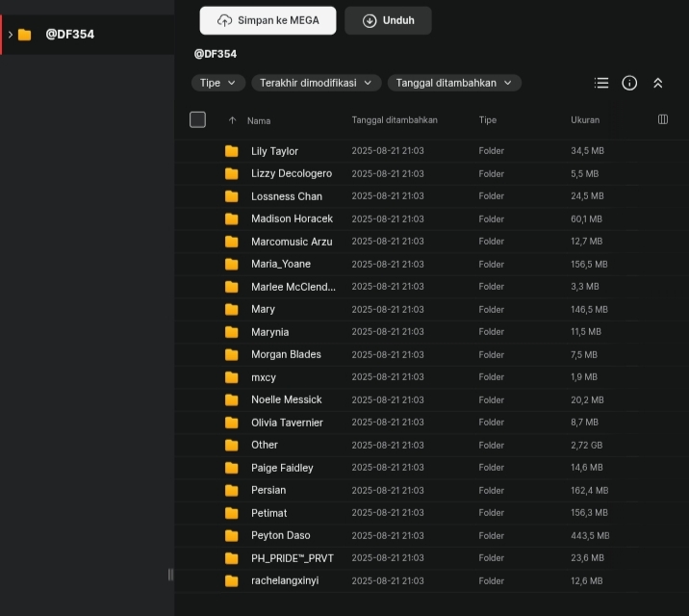Click the Mary folder icon
The width and height of the screenshot is (689, 616).
pyautogui.click(x=232, y=309)
